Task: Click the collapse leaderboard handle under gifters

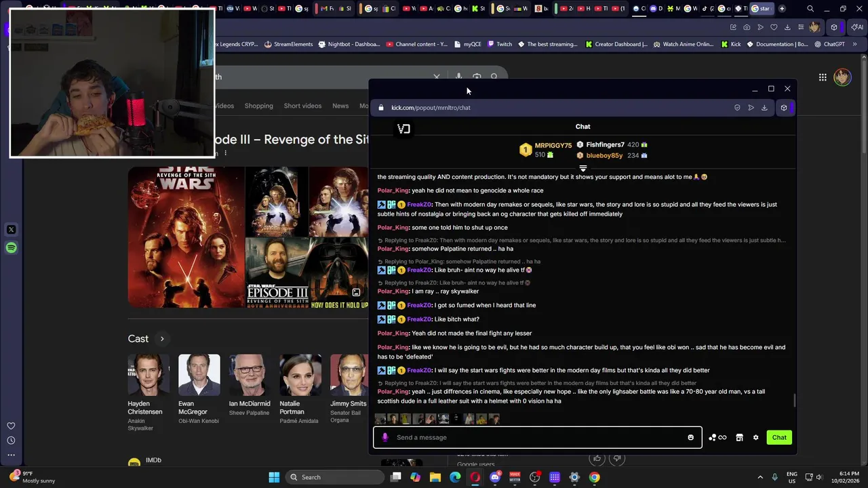Action: point(583,168)
